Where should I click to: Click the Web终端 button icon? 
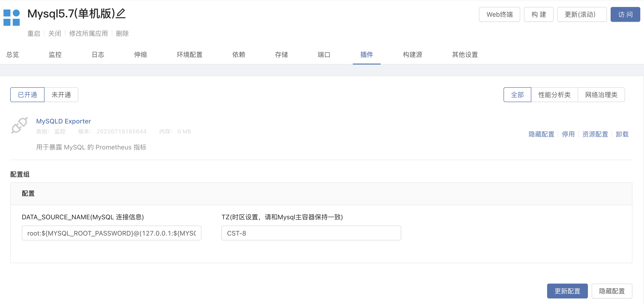click(x=499, y=15)
